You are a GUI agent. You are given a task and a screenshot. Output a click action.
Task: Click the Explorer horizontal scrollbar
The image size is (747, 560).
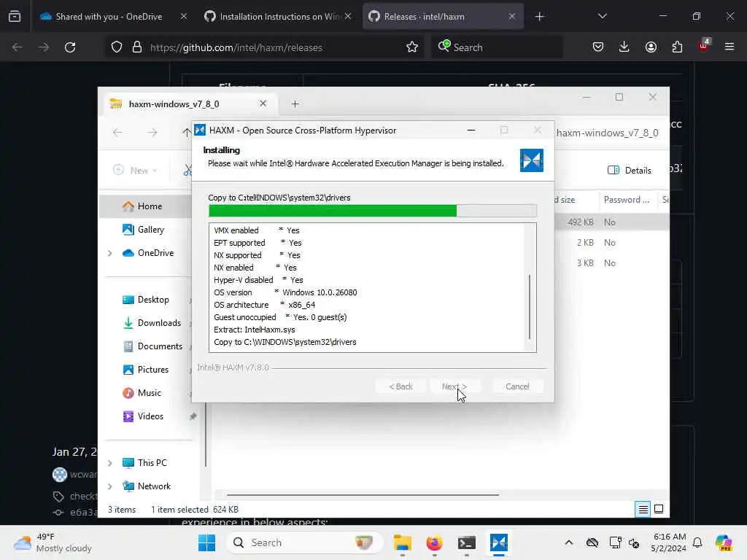tap(363, 495)
